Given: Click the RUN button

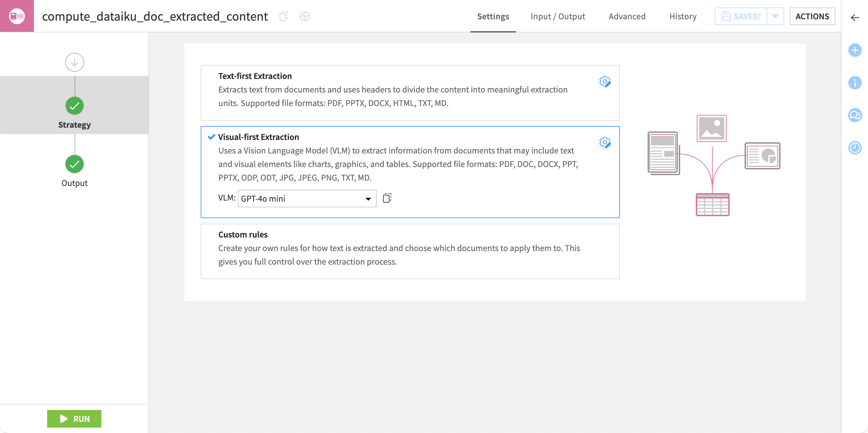Looking at the screenshot, I should click(x=74, y=419).
